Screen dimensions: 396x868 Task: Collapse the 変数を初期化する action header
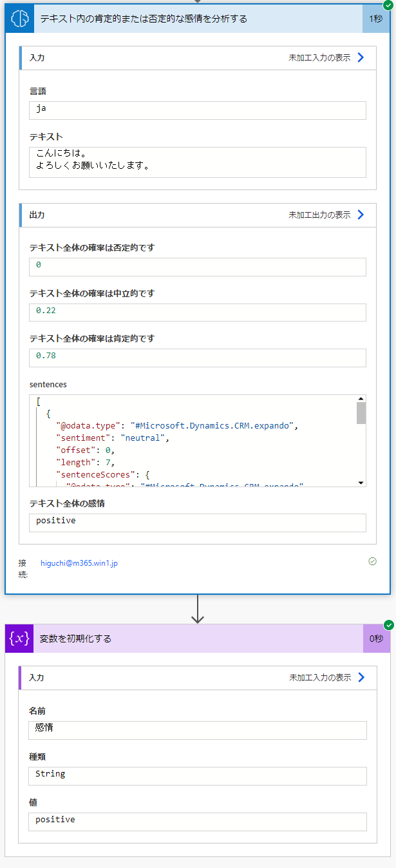coord(198,639)
